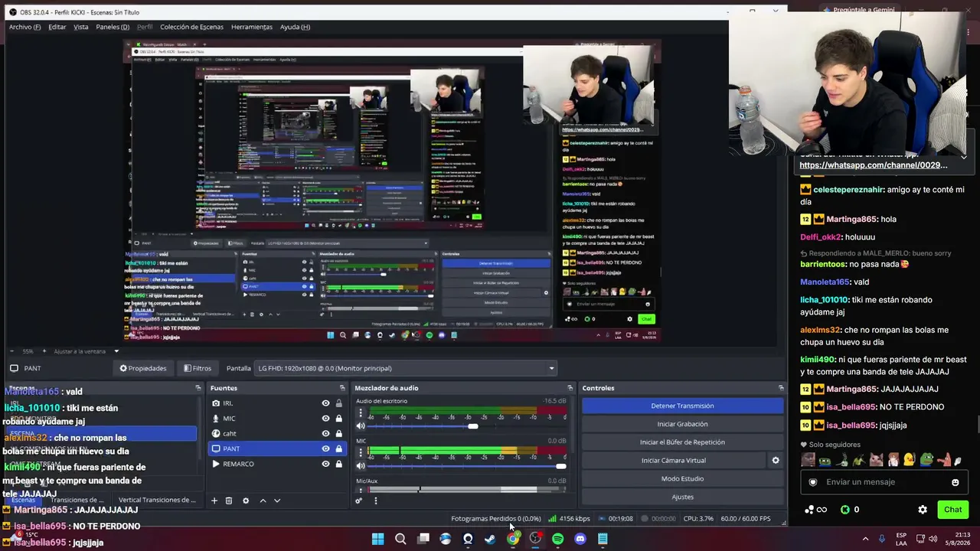980x551 pixels.
Task: Open the Pantalla monitor dropdown
Action: click(406, 368)
